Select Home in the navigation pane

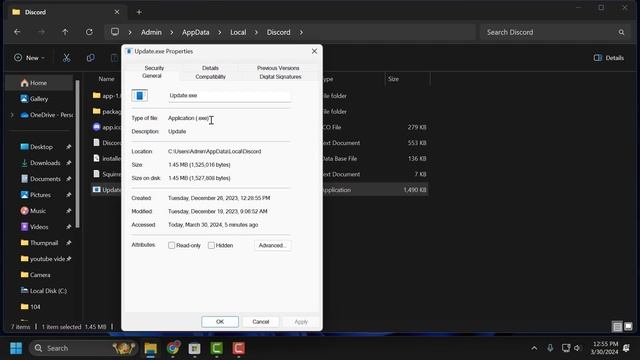[40, 83]
